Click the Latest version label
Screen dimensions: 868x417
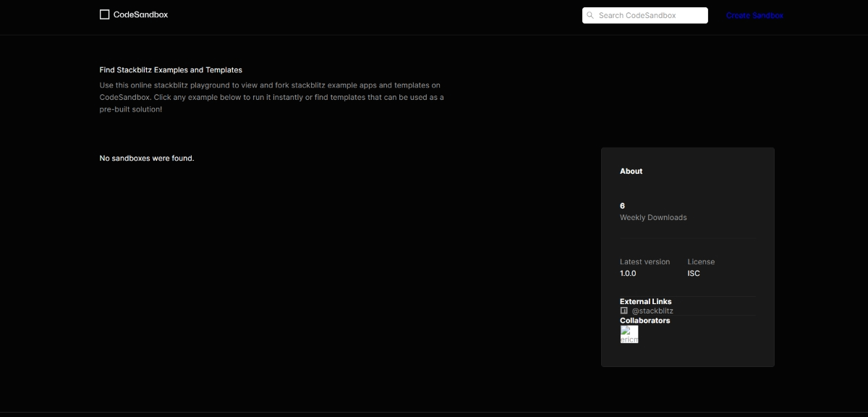pos(644,261)
